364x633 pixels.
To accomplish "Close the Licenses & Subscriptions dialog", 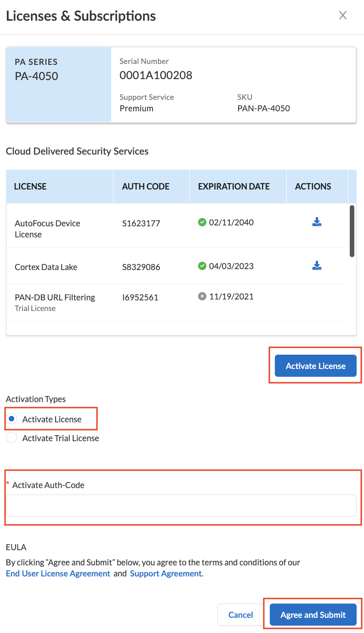I will click(342, 16).
